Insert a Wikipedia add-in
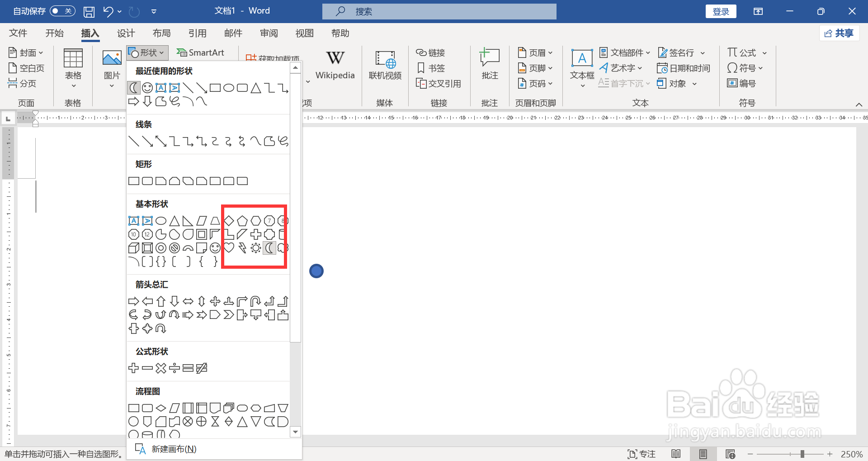The image size is (868, 461). coord(335,65)
